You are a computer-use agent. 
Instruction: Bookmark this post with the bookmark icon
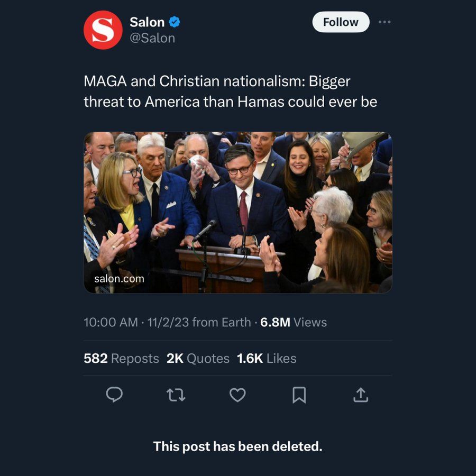coord(299,396)
